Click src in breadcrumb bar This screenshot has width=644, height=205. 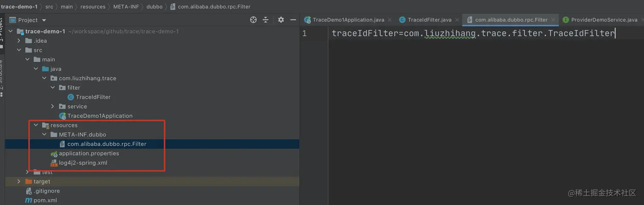point(49,6)
